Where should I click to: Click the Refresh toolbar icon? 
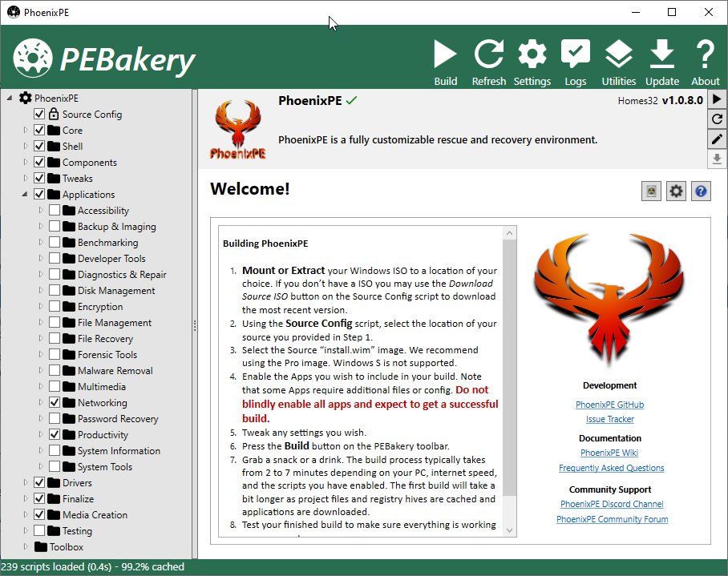point(489,54)
